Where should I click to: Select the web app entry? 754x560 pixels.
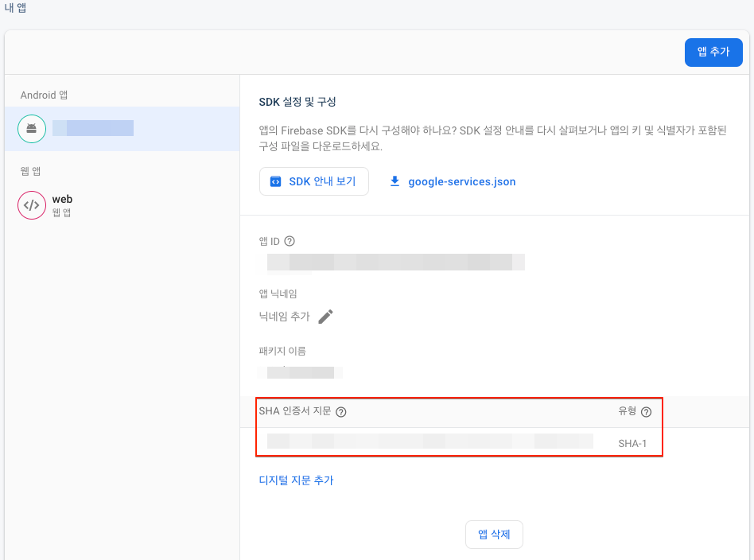point(122,205)
